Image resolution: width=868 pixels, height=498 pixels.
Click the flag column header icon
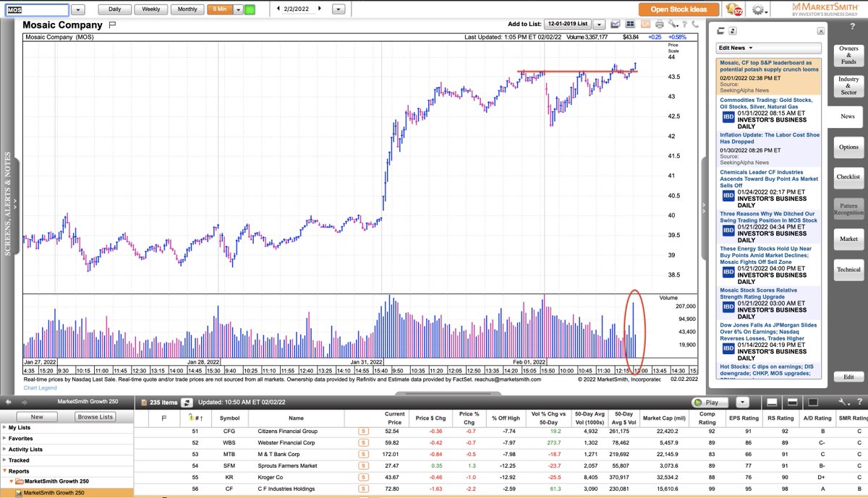163,418
